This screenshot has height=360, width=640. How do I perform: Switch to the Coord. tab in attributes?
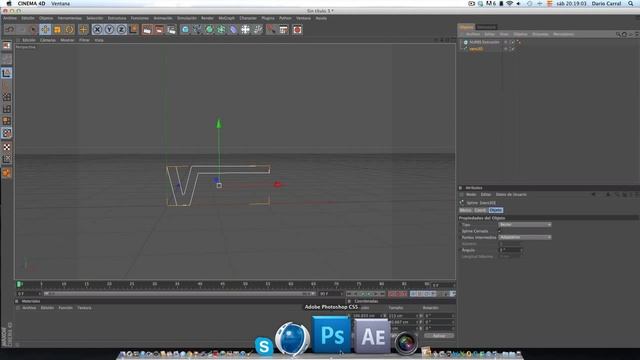pyautogui.click(x=480, y=210)
